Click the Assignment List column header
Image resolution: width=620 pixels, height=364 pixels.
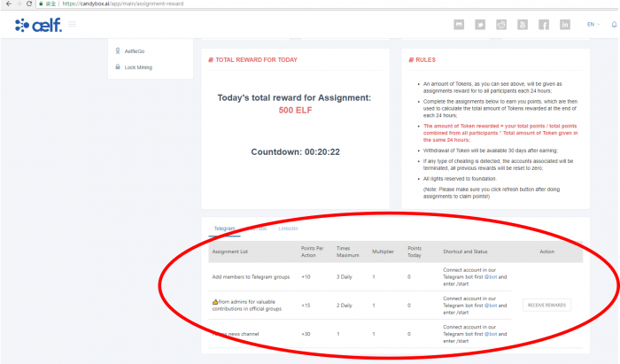[229, 252]
